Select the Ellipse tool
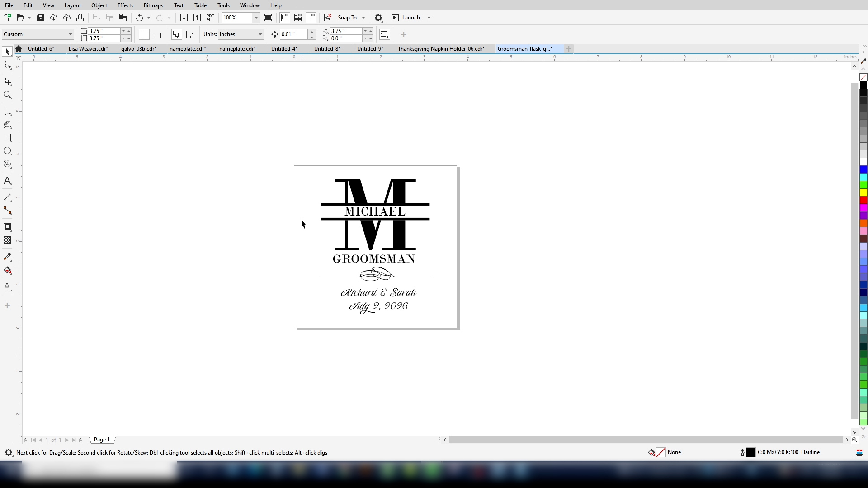Image resolution: width=868 pixels, height=488 pixels. pos(7,151)
